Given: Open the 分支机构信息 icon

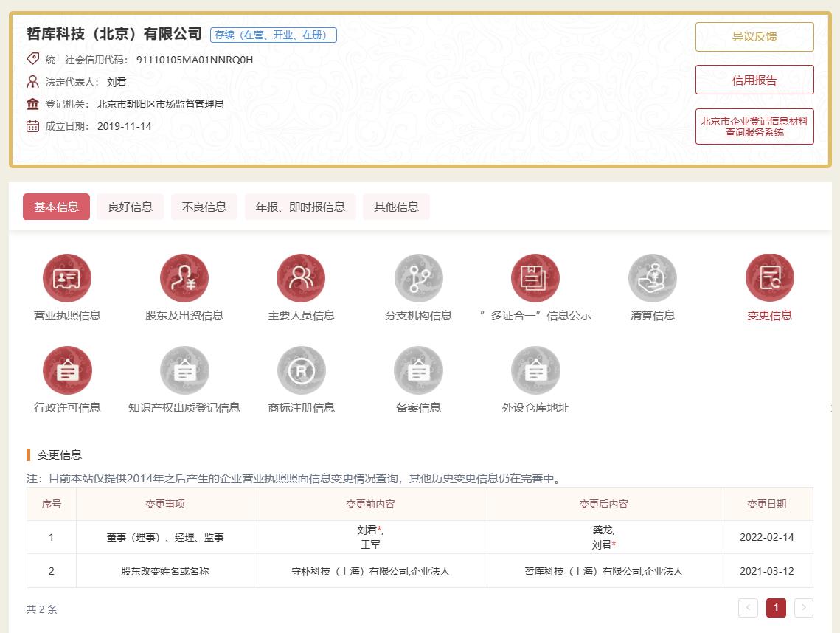Looking at the screenshot, I should click(418, 278).
